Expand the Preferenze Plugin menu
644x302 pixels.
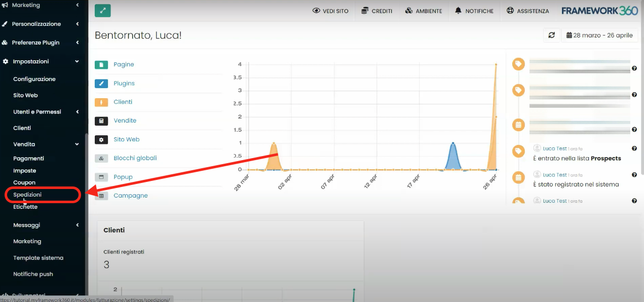tap(77, 43)
